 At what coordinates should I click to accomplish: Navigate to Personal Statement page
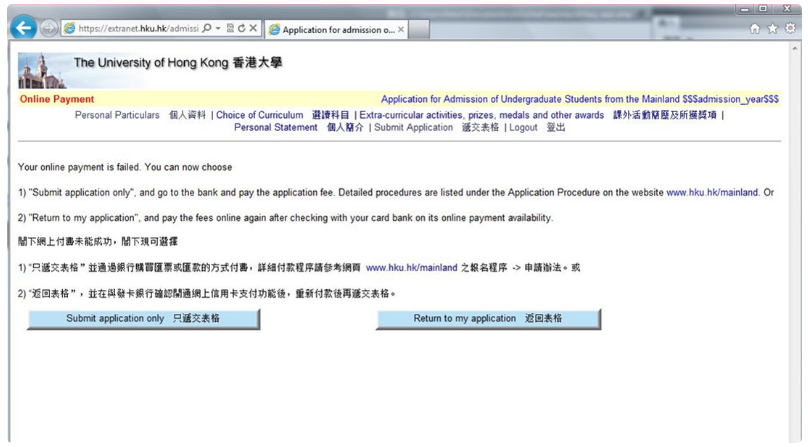coord(276,128)
